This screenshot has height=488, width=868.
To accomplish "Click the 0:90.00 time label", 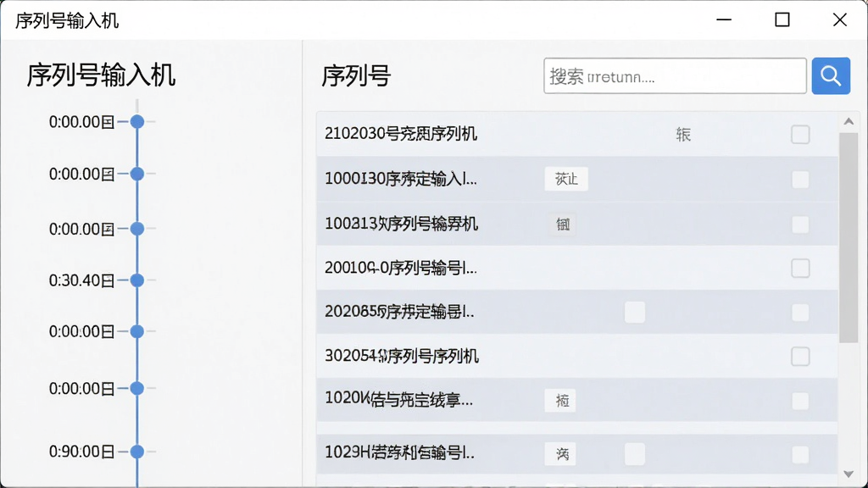I will (x=81, y=452).
